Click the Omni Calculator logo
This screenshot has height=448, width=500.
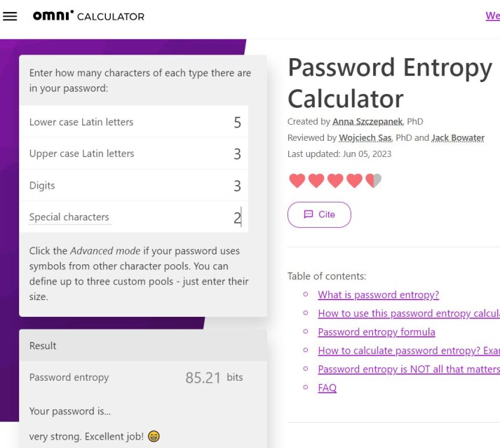pos(88,15)
